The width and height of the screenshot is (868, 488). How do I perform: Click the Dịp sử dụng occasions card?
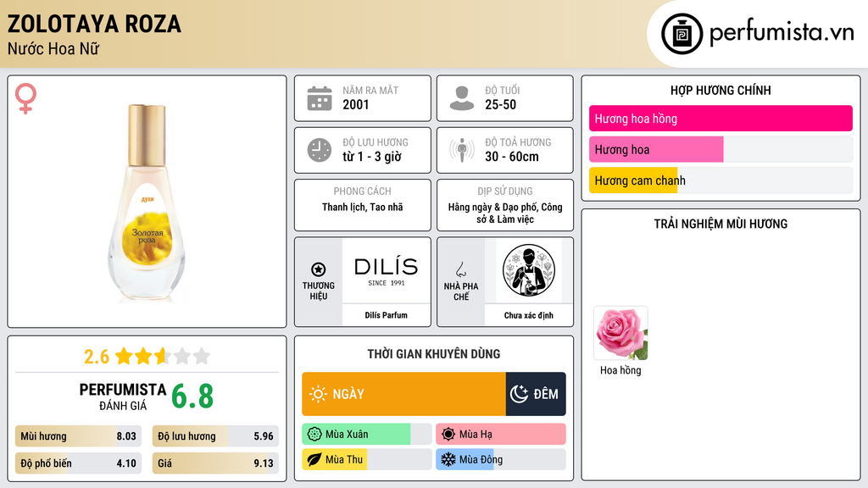(505, 205)
